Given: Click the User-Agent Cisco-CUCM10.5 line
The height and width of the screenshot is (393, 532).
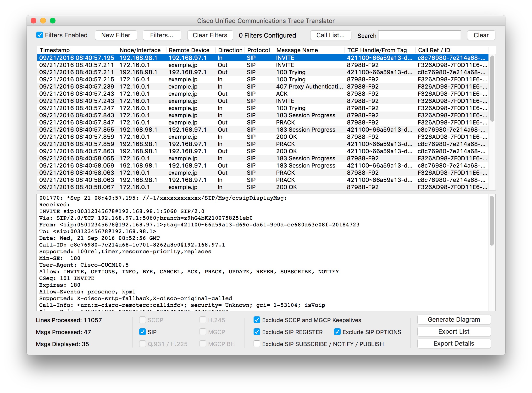Looking at the screenshot, I should click(x=84, y=265).
